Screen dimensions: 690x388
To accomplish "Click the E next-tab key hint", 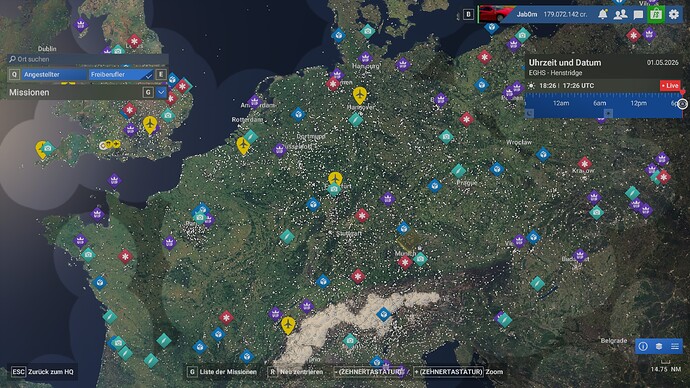I will pyautogui.click(x=161, y=74).
